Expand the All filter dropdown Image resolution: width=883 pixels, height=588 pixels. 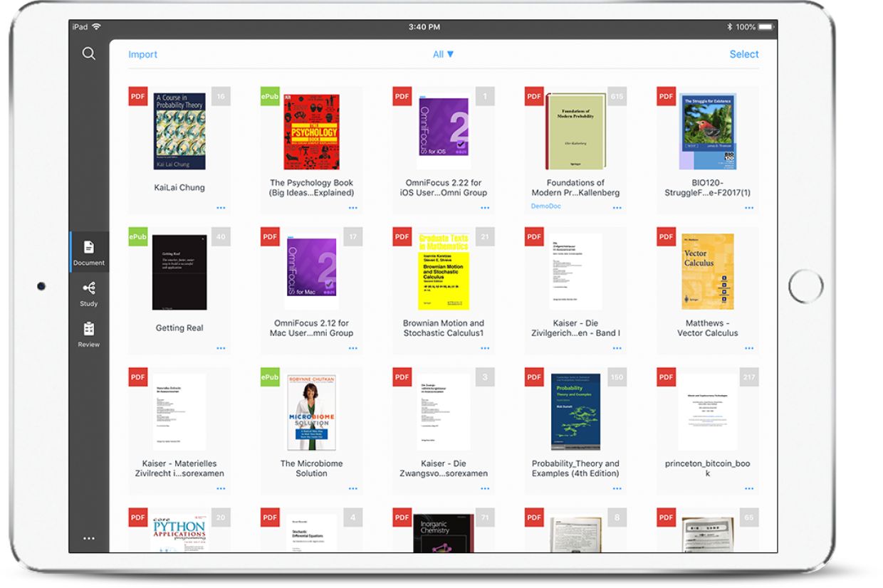pos(443,54)
